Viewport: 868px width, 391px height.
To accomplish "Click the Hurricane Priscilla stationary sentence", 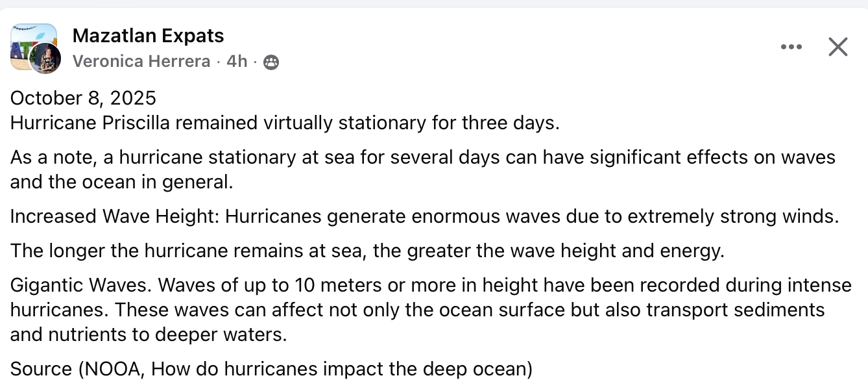I will (x=284, y=123).
